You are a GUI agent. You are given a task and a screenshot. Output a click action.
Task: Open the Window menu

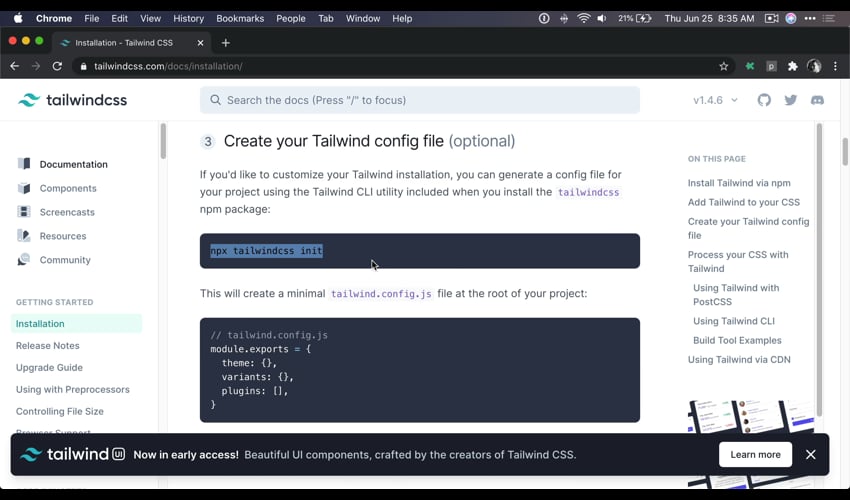[363, 18]
